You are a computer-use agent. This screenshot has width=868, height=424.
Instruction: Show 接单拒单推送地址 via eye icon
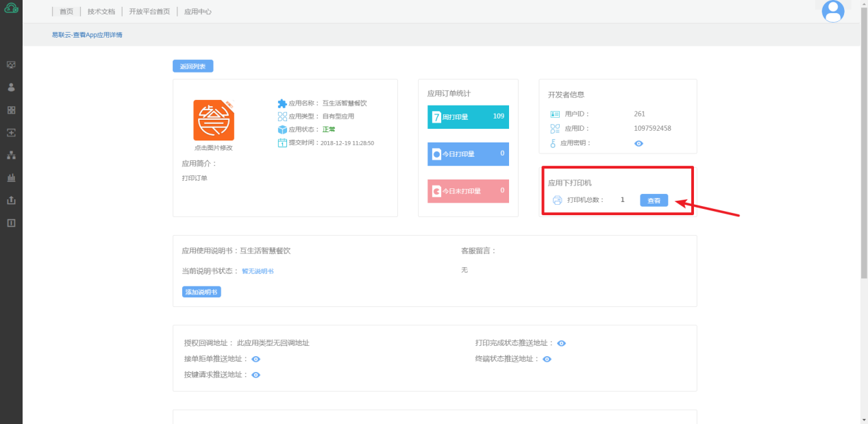pos(256,359)
